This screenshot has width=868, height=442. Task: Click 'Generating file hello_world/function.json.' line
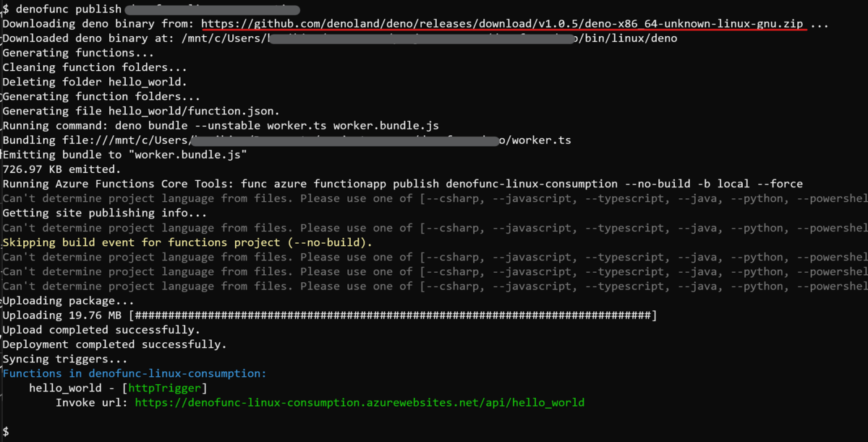pos(141,111)
